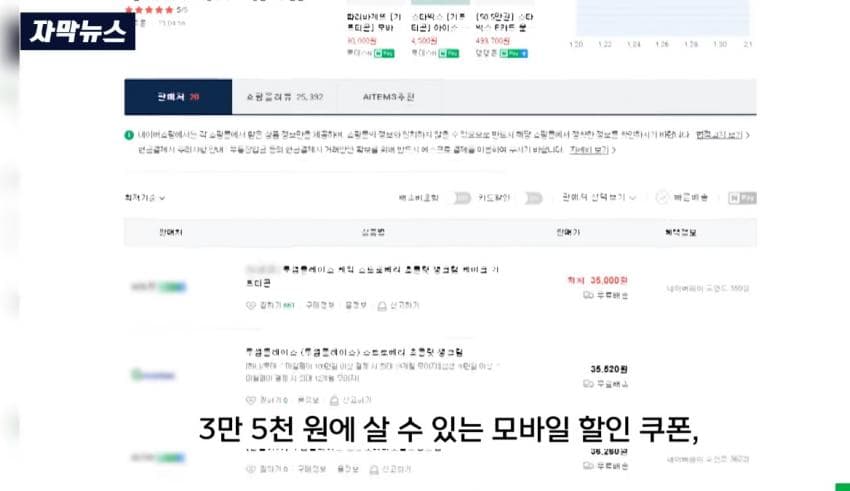The image size is (850, 491).
Task: Click the report icon on the second listing
Action: click(334, 400)
